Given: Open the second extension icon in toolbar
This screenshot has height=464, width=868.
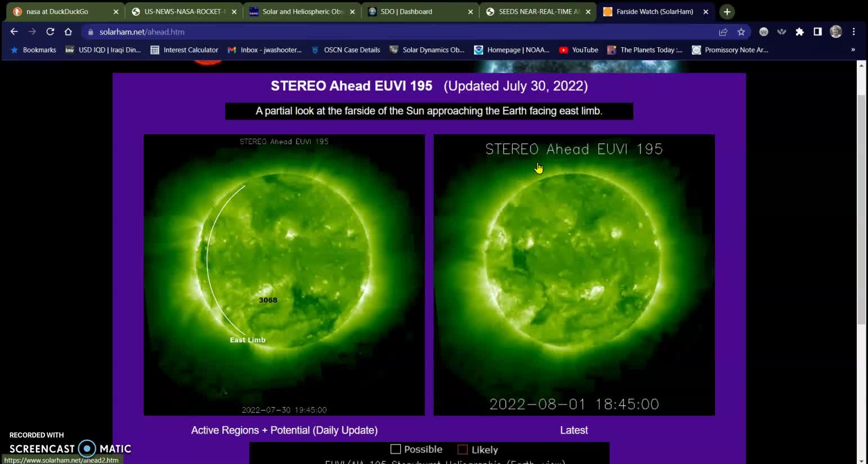Looking at the screenshot, I should click(782, 32).
